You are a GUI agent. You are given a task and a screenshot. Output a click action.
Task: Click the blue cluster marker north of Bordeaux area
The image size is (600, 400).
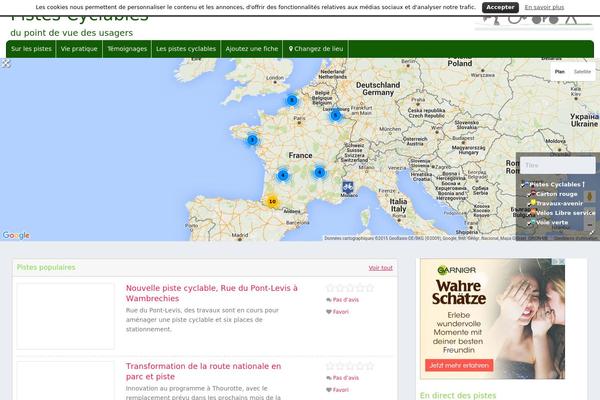tap(283, 175)
